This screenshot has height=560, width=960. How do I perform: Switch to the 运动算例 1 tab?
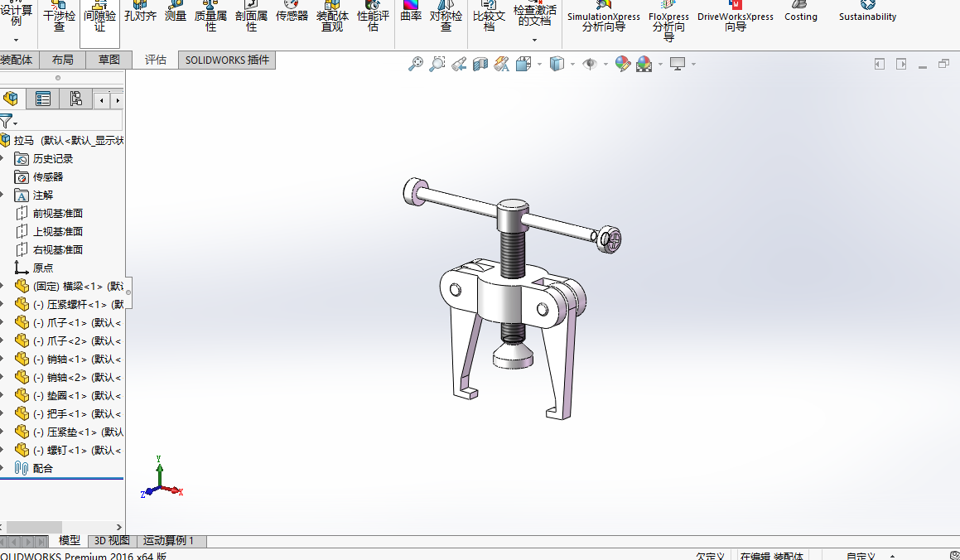coord(168,541)
